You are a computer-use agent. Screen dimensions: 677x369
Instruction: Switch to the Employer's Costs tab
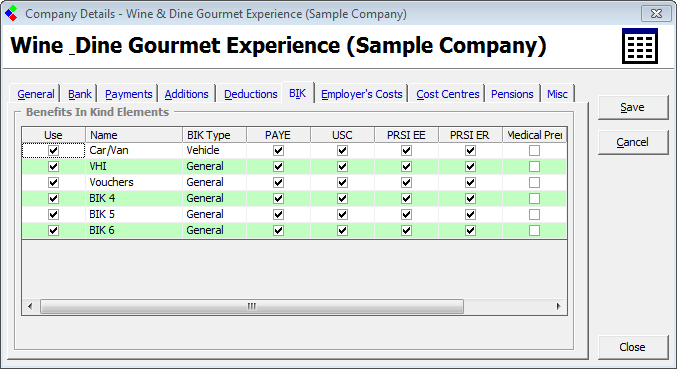(x=361, y=94)
